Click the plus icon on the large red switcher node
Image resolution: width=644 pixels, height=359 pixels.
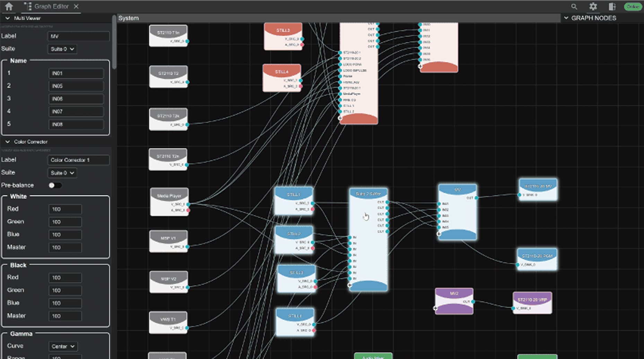[x=340, y=118]
